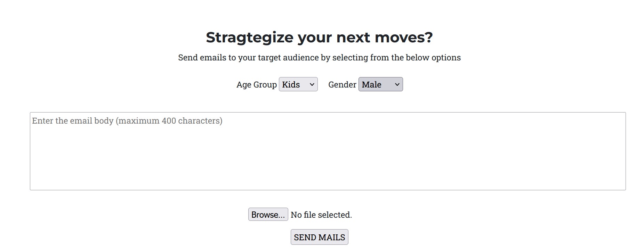The image size is (644, 250).
Task: Click the 'Age Group' label text
Action: coord(257,85)
